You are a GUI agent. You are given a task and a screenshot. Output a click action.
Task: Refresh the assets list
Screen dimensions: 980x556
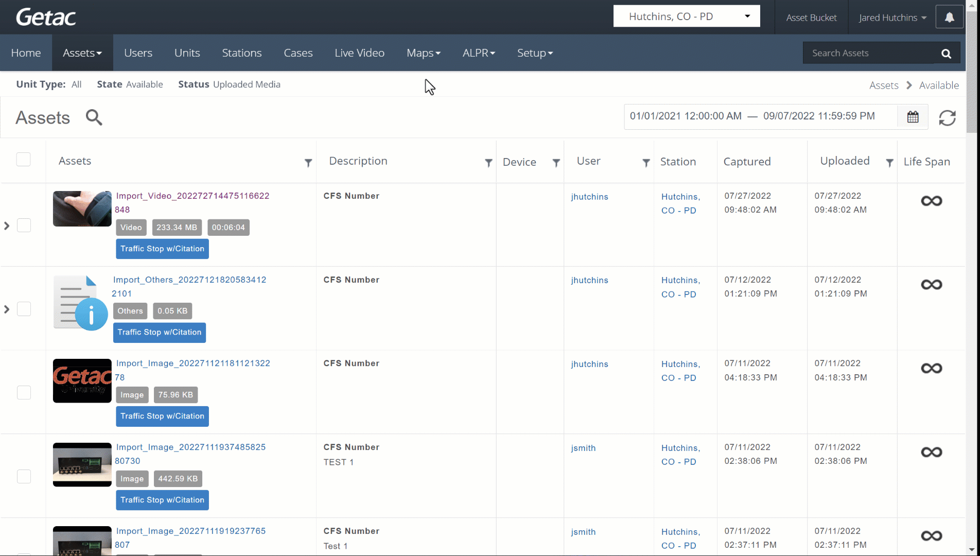tap(947, 118)
